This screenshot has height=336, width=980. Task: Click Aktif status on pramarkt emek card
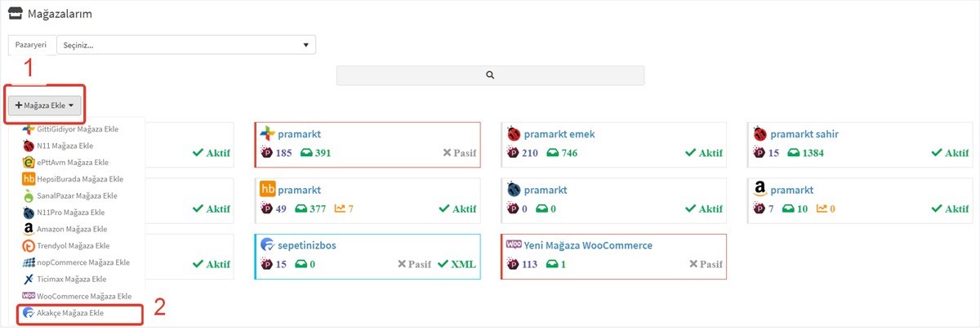(x=704, y=153)
